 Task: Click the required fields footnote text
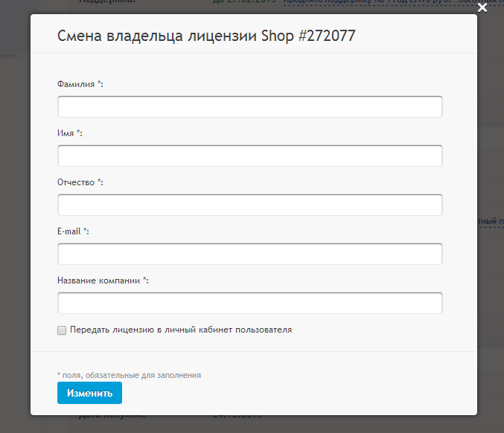tap(129, 375)
